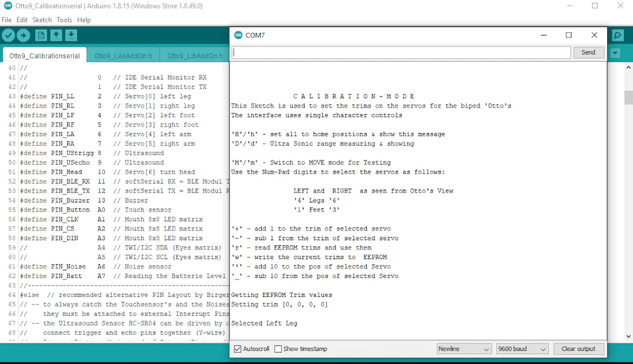
Task: Click the Send button in COM7
Action: [x=588, y=52]
